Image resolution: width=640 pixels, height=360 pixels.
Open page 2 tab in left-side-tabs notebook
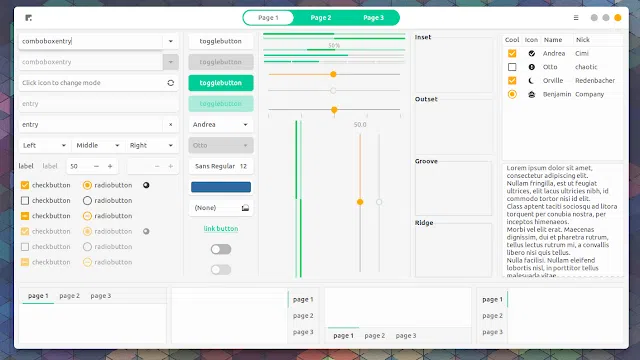point(492,316)
